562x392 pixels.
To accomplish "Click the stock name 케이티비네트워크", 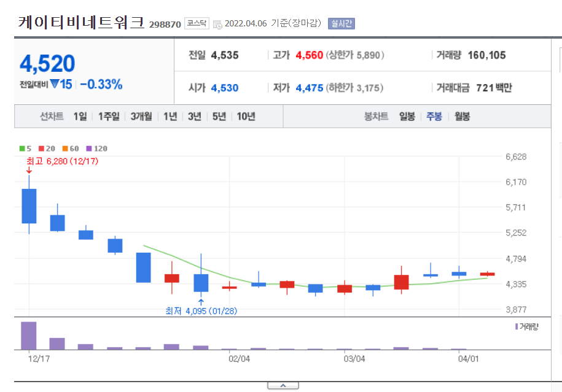I will point(81,23).
